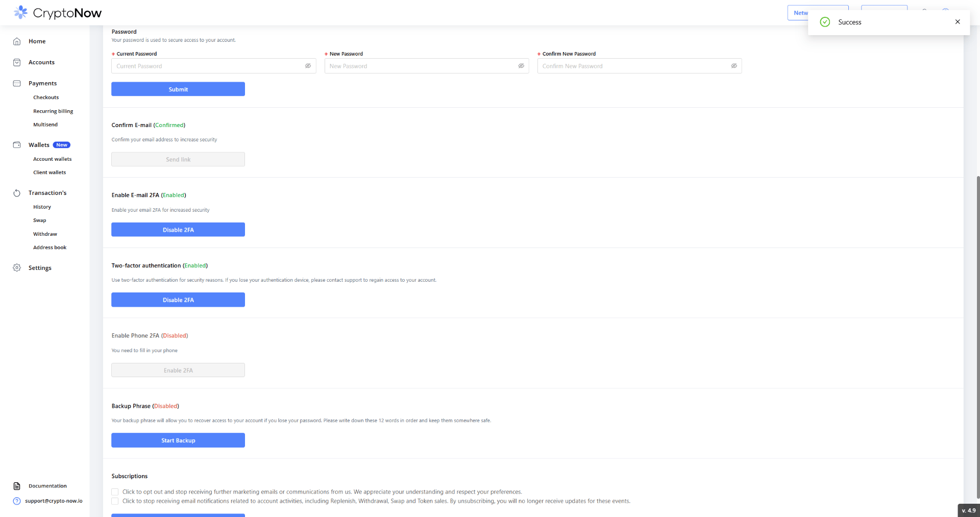Click the Transaction's refresh icon

coord(17,193)
